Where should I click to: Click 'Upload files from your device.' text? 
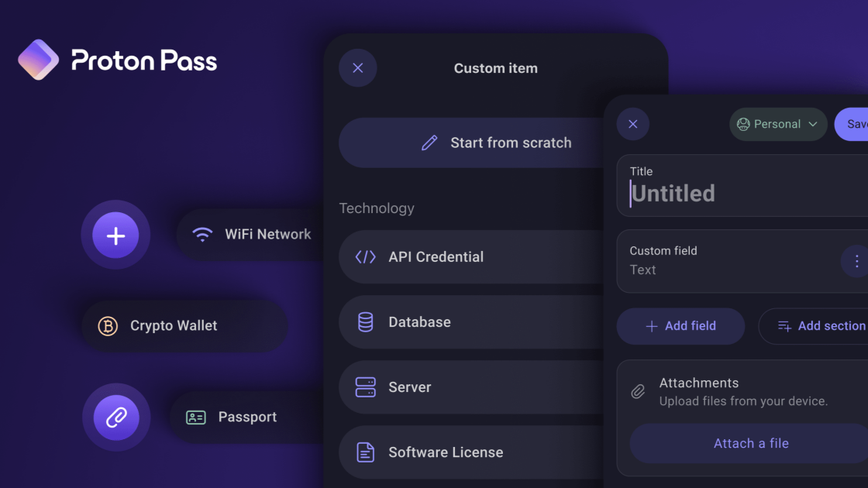tap(743, 402)
